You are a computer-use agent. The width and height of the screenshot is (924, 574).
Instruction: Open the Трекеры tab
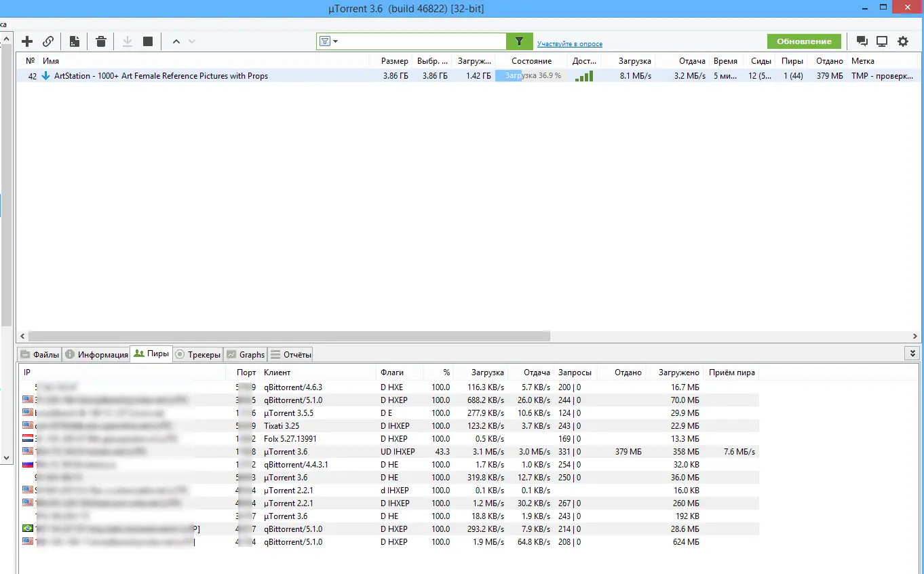click(x=198, y=355)
